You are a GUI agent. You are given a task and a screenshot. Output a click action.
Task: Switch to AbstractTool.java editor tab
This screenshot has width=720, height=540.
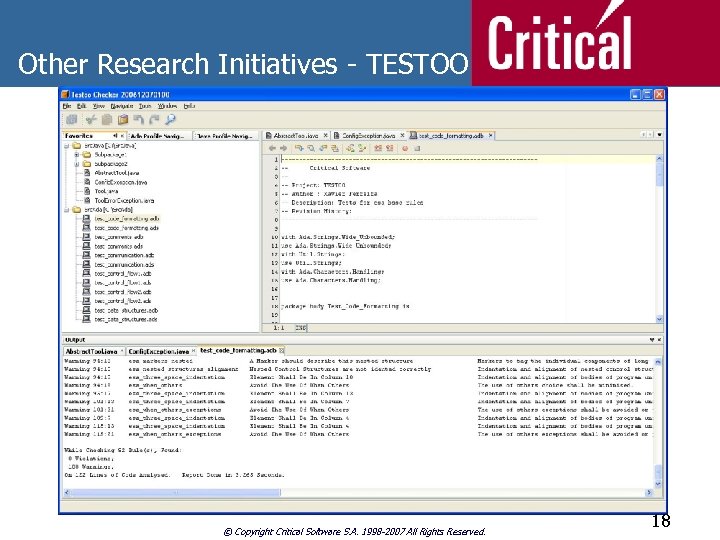296,135
